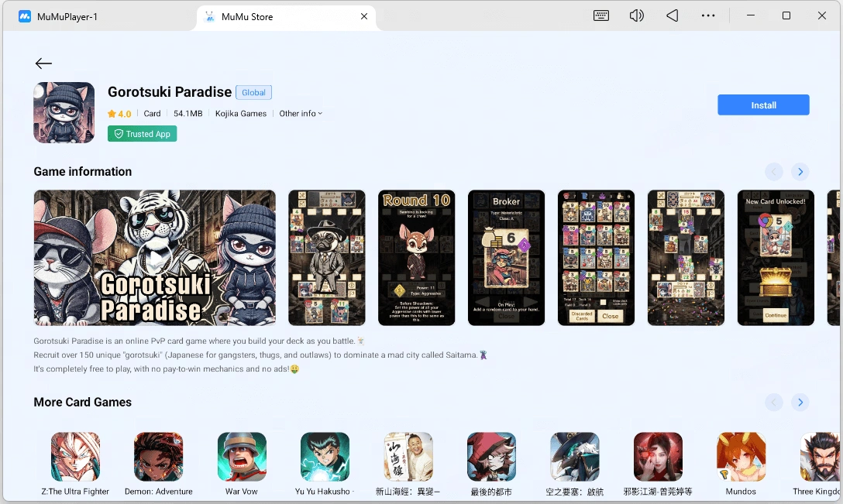Image resolution: width=843 pixels, height=504 pixels.
Task: Open the pug gangster screenshot
Action: click(327, 257)
